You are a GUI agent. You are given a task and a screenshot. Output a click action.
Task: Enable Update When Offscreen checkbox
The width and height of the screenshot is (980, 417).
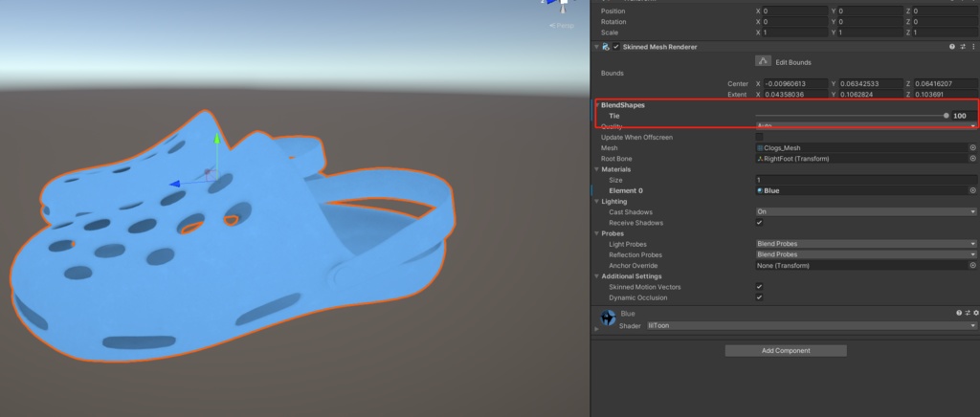coord(759,137)
